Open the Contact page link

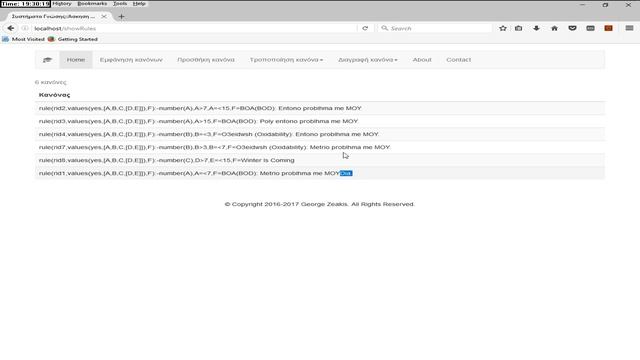458,60
